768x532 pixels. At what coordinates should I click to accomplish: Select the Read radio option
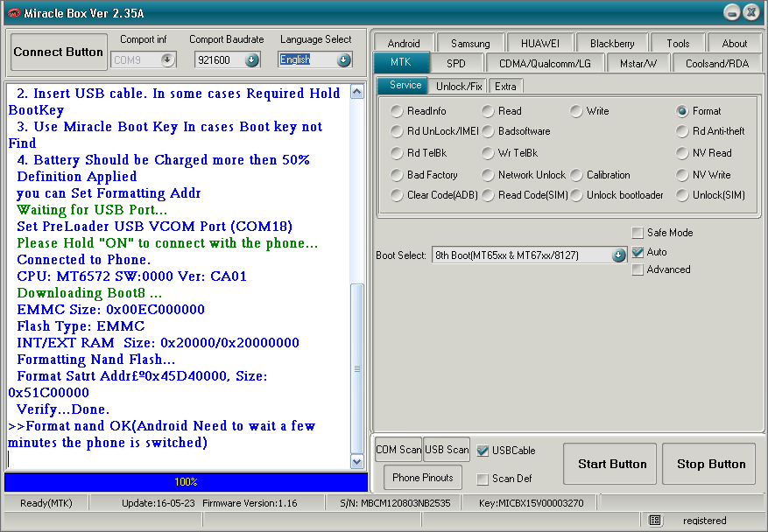click(488, 112)
